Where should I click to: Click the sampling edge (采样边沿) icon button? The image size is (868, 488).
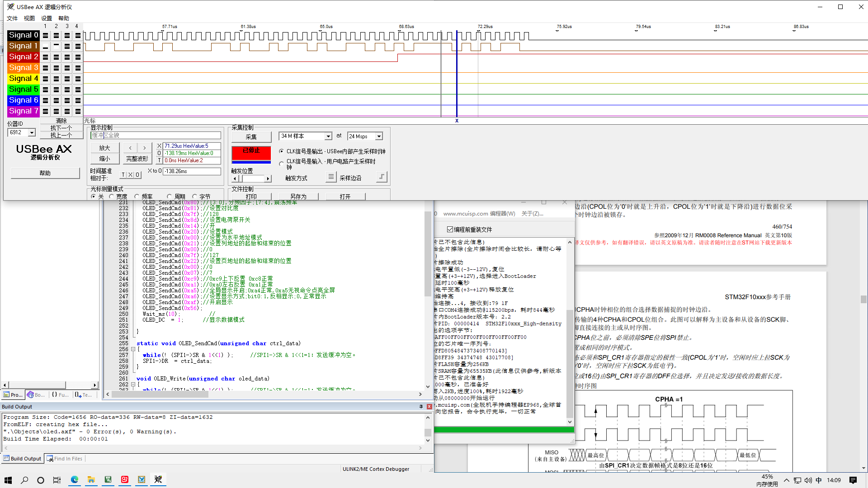(382, 177)
